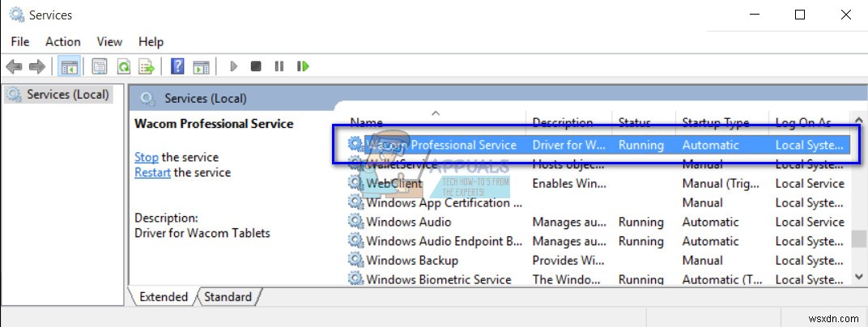Open the Help menu
The height and width of the screenshot is (327, 868).
tap(151, 42)
